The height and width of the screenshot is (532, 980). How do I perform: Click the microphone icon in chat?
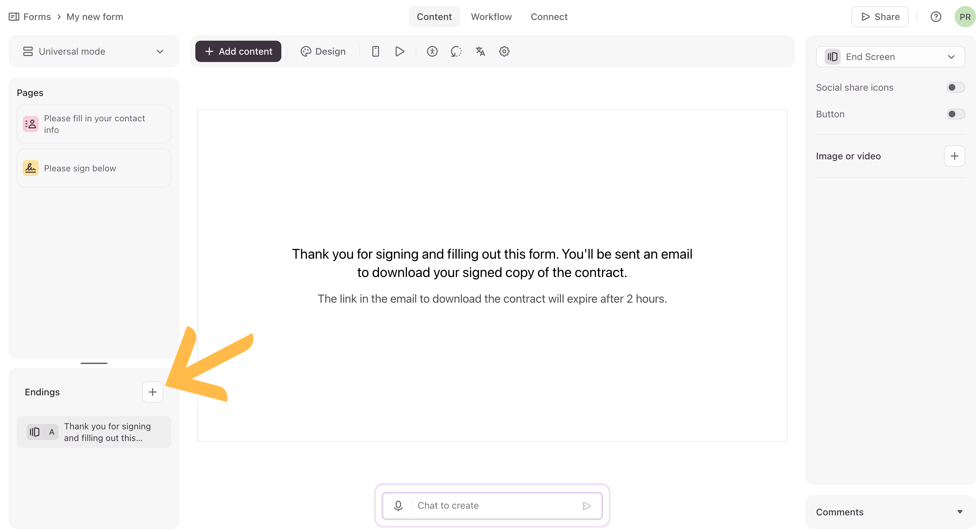point(398,505)
